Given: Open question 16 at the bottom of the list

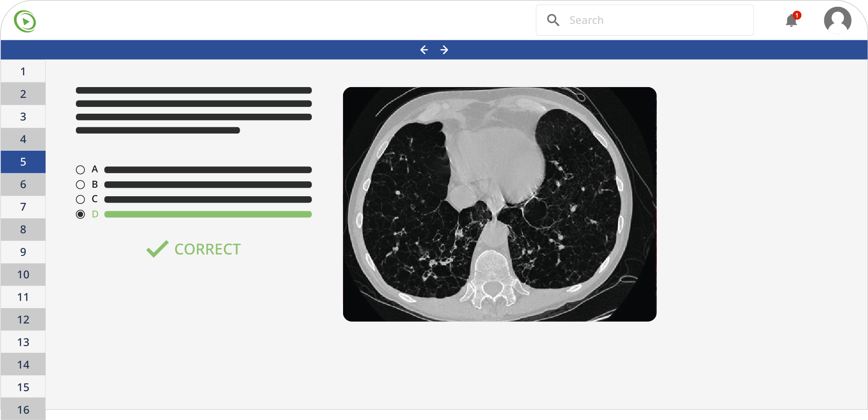Looking at the screenshot, I should [23, 409].
